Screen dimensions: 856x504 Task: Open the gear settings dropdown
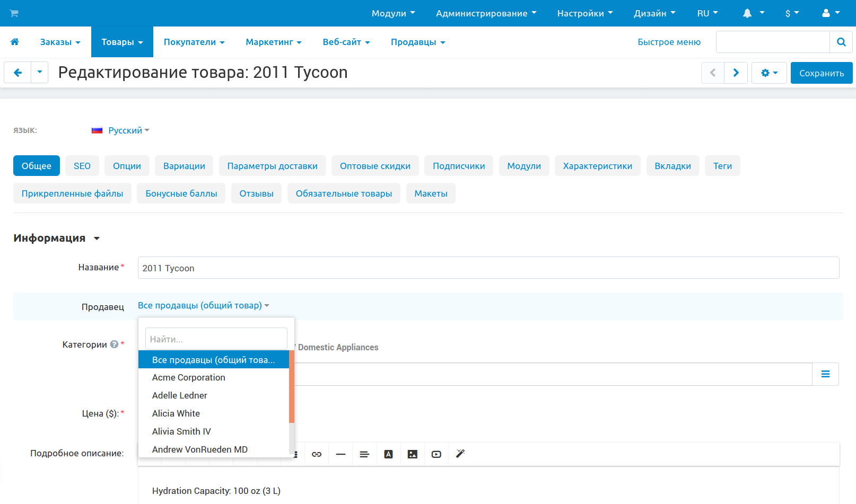[768, 73]
